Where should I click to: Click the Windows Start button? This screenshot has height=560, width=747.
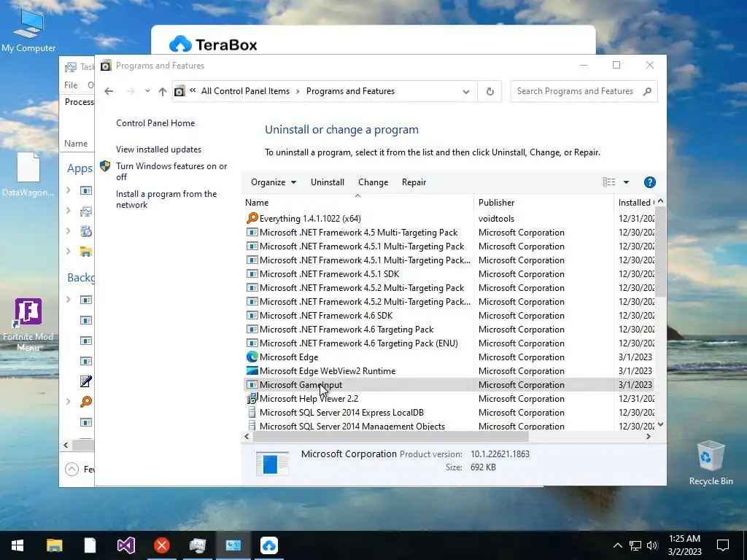18,545
